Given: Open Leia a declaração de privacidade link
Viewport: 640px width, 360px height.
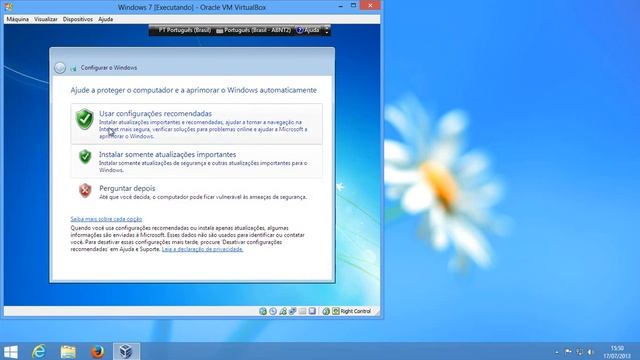Looking at the screenshot, I should (202, 249).
